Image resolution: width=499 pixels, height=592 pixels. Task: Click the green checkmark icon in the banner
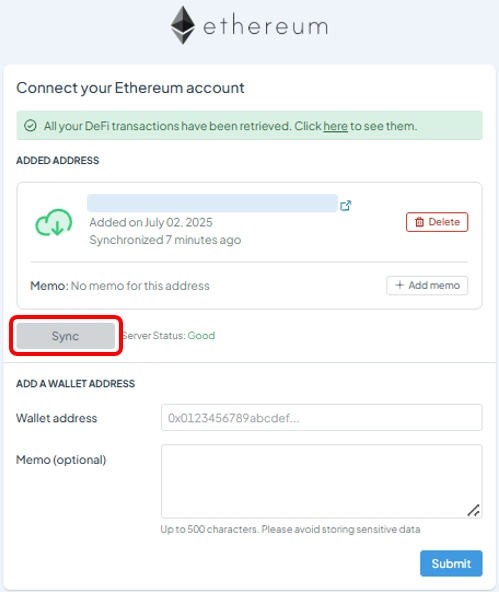[x=30, y=125]
